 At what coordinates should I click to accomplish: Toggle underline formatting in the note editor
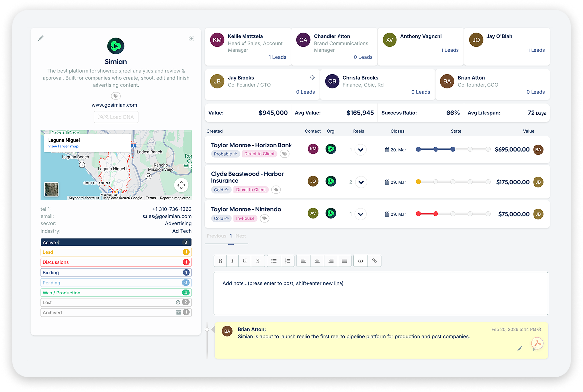click(x=245, y=261)
